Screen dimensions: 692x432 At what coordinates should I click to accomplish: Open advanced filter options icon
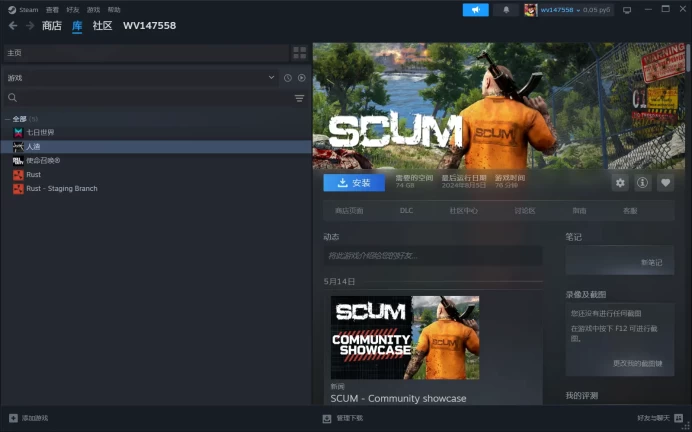point(299,98)
